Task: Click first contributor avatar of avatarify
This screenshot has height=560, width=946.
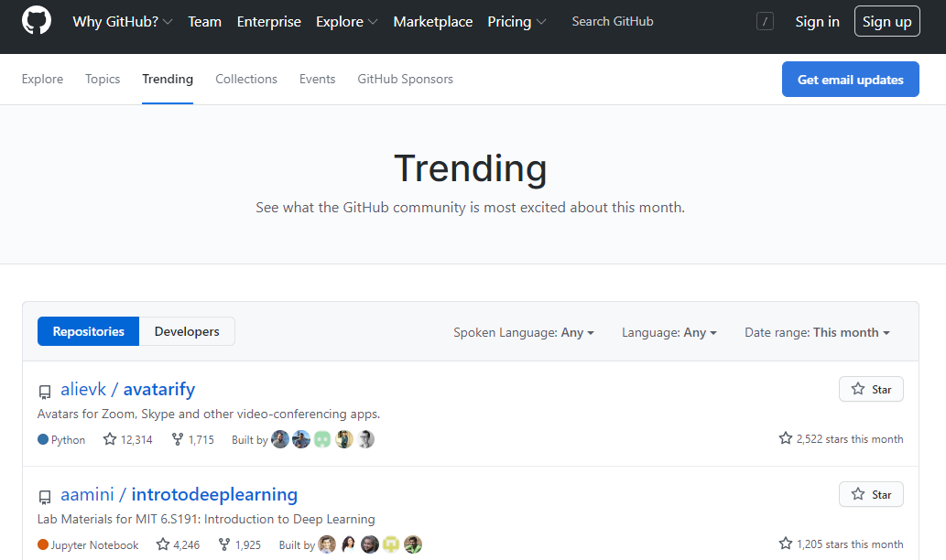Action: coord(280,439)
